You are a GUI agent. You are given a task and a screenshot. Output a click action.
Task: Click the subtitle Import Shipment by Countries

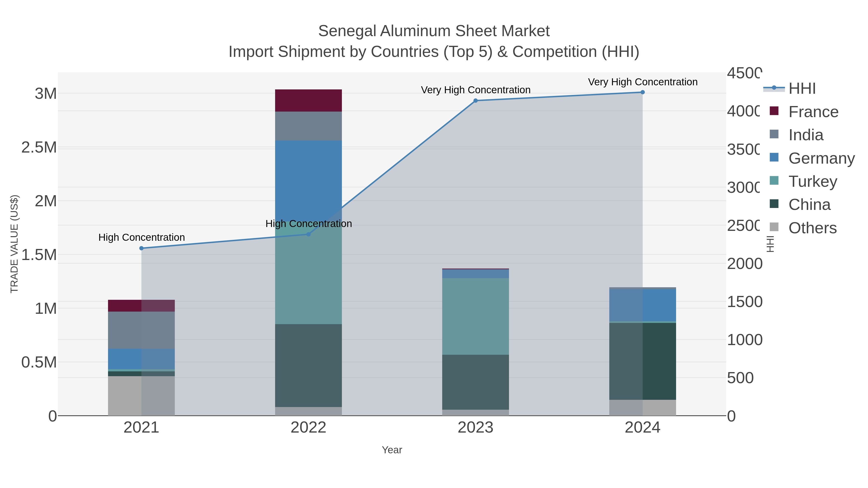(x=434, y=52)
